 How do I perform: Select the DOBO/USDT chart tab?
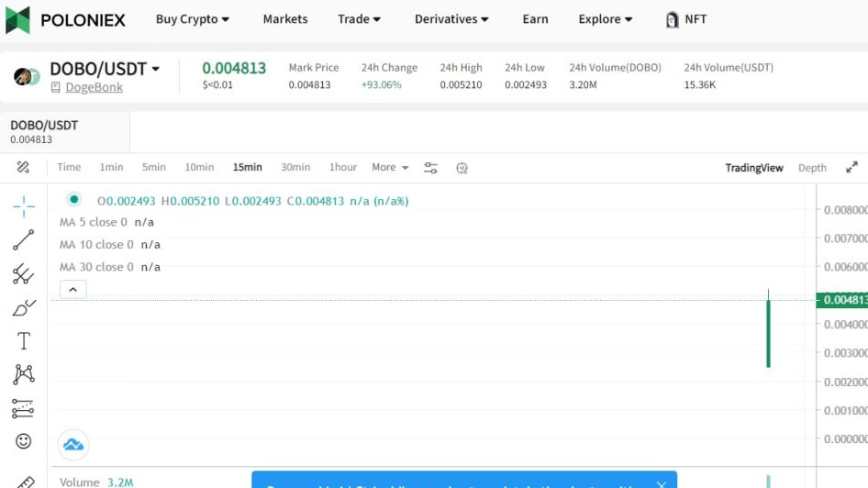pyautogui.click(x=65, y=132)
